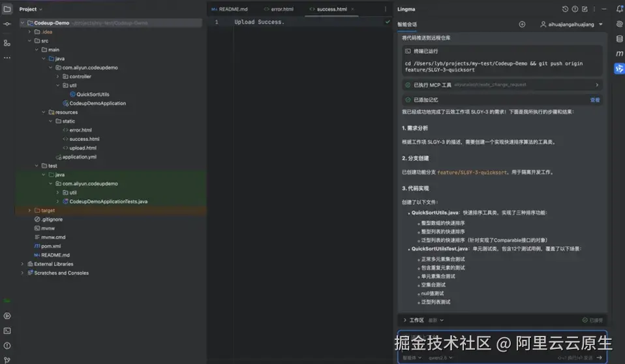
Task: Start a new Lingma chat with plus icon
Action: (x=522, y=24)
